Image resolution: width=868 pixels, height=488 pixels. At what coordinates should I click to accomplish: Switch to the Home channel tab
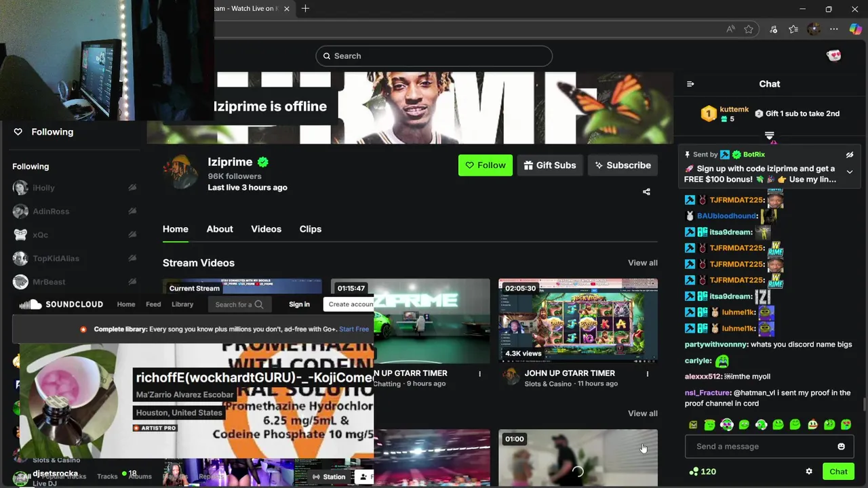pyautogui.click(x=176, y=229)
